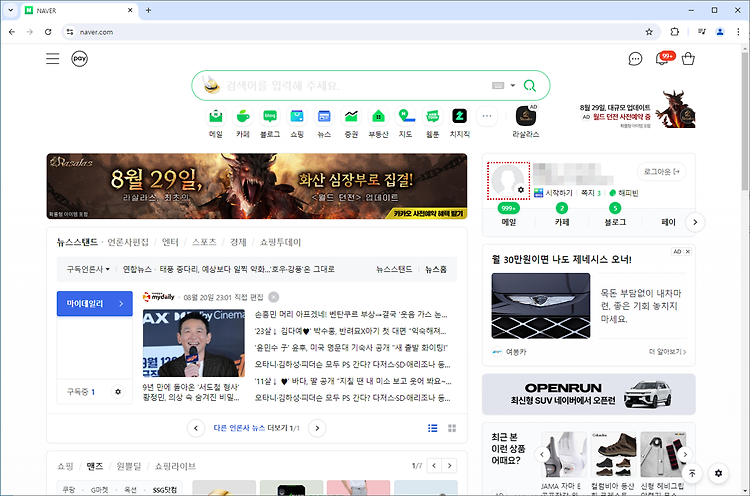Open the 쪽지 messages link
Image resolution: width=750 pixels, height=496 pixels.
591,193
